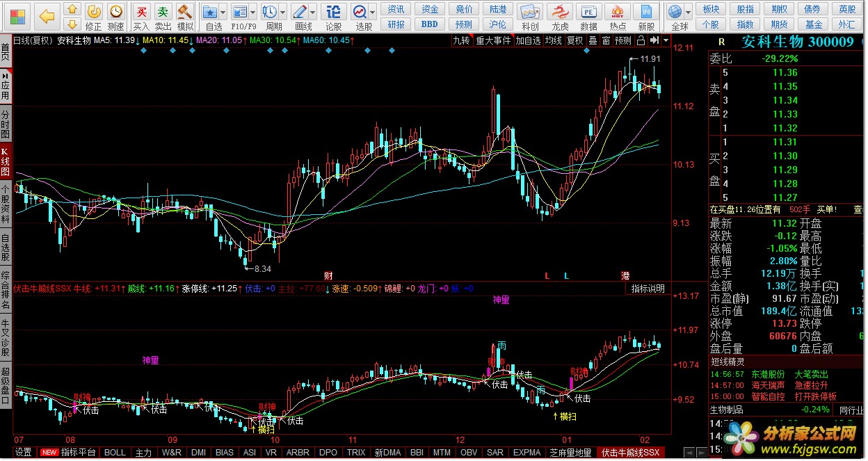868x461 pixels.
Task: Open the 分时图 side tab
Action: click(6, 124)
